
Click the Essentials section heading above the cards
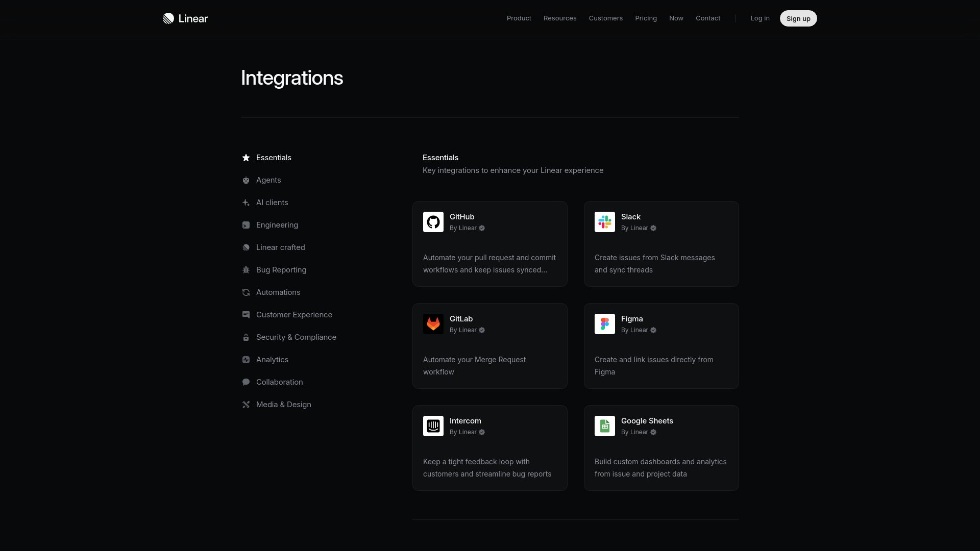tap(440, 158)
